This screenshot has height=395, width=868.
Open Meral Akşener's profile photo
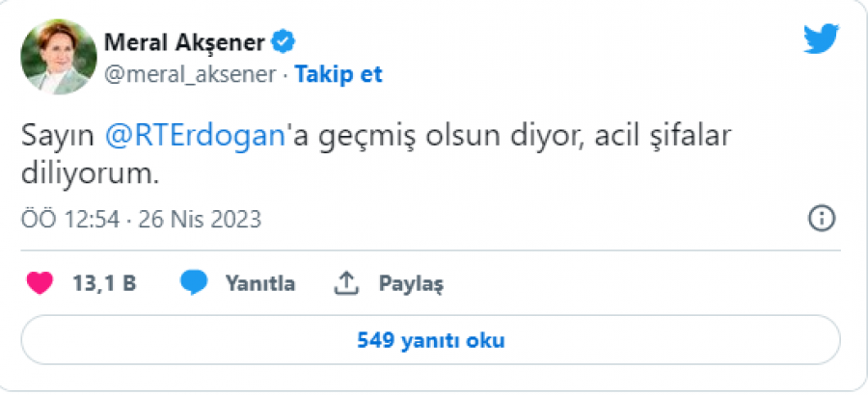pyautogui.click(x=59, y=57)
